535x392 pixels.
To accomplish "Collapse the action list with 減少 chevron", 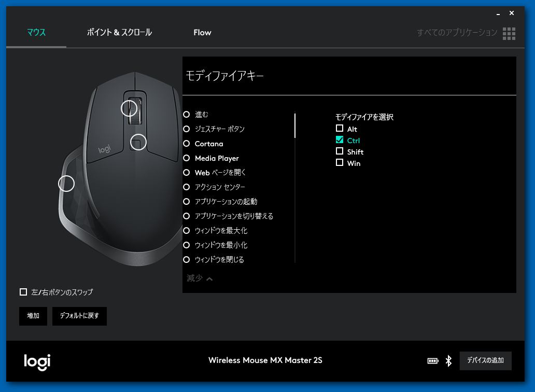I will [199, 278].
